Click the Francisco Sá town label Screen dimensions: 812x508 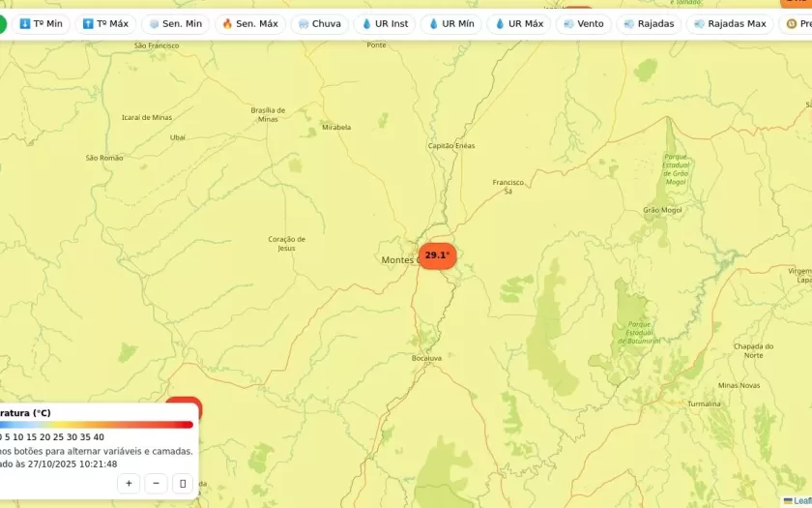tap(508, 187)
